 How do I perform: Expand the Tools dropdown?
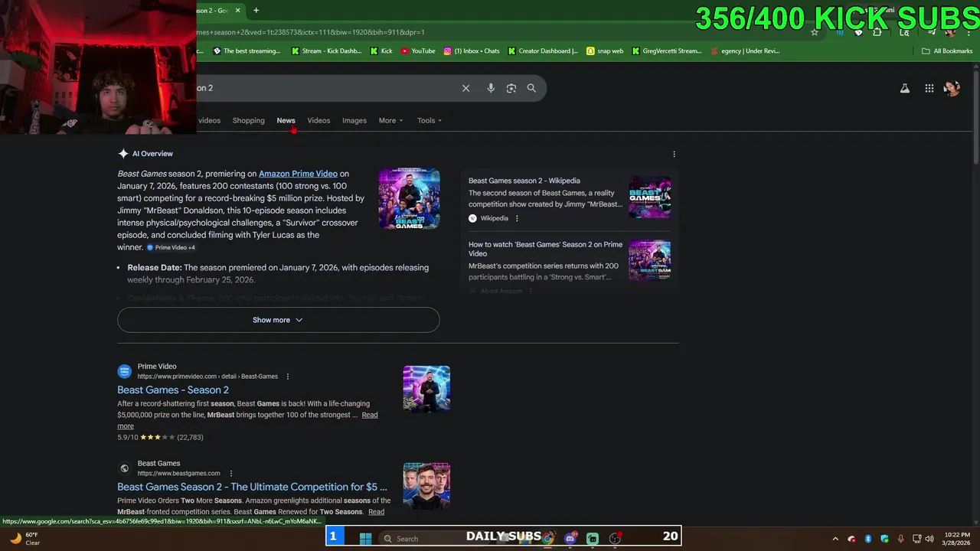pyautogui.click(x=430, y=121)
